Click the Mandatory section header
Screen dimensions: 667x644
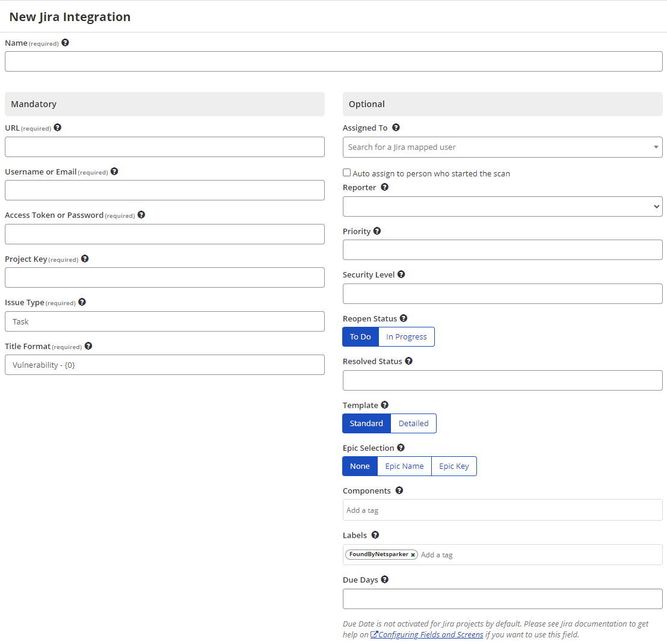click(x=165, y=104)
